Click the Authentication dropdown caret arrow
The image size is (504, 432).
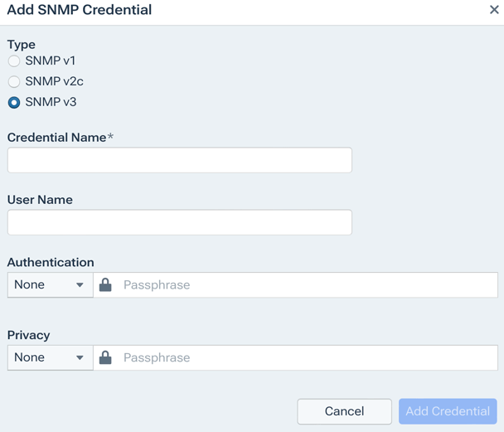(x=80, y=285)
